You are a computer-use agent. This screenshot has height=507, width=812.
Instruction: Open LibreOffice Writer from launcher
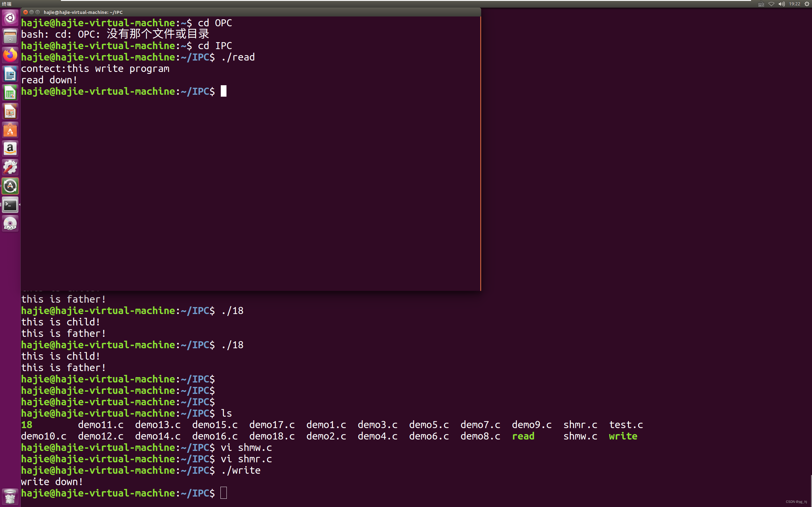[10, 74]
